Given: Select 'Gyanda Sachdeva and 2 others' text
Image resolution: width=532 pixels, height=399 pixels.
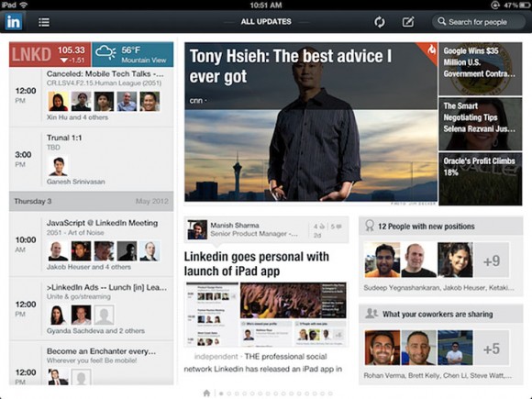Looking at the screenshot, I should [x=95, y=331].
